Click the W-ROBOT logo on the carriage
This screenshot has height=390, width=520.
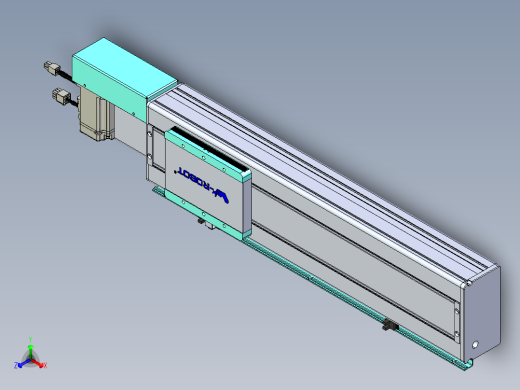[x=202, y=184]
